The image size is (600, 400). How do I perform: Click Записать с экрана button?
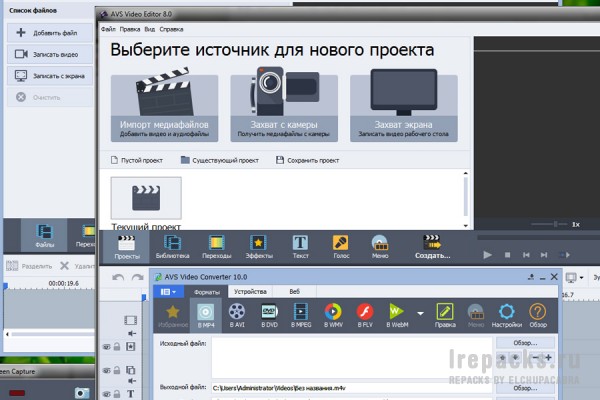tap(50, 76)
